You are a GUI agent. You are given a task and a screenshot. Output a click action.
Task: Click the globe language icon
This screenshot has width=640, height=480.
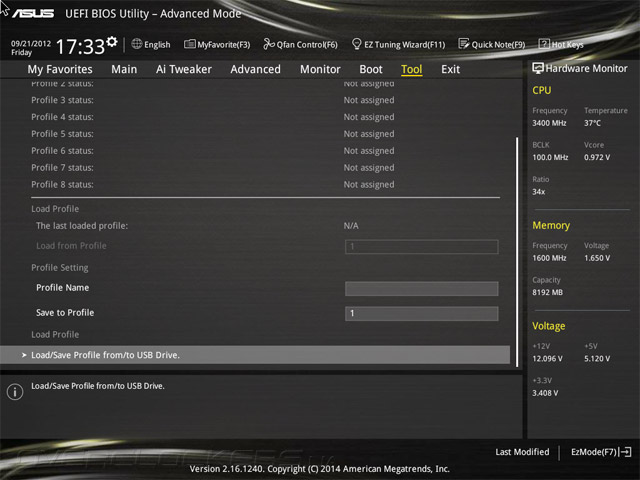click(137, 44)
